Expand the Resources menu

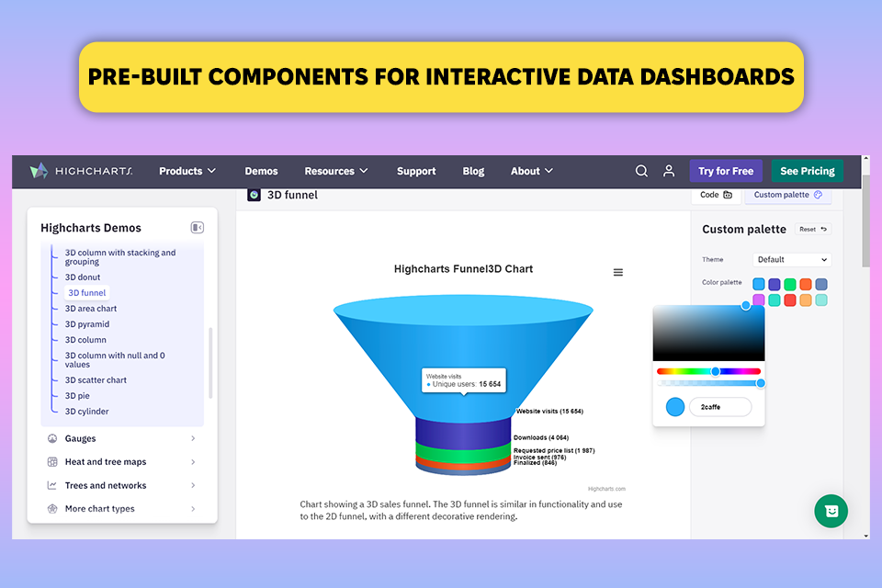(x=336, y=171)
